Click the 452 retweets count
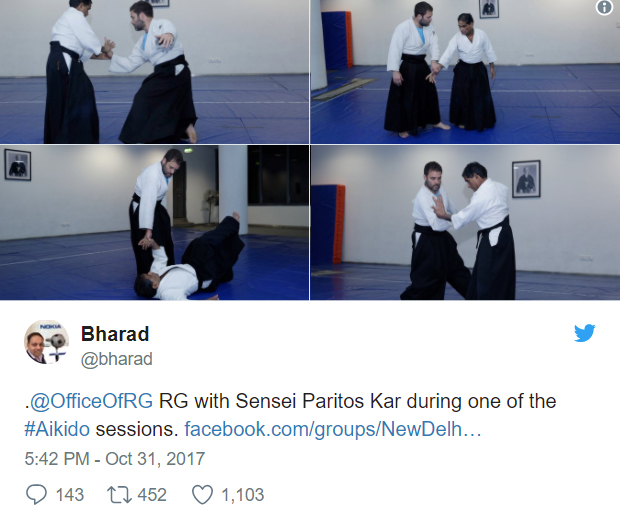 pyautogui.click(x=152, y=495)
